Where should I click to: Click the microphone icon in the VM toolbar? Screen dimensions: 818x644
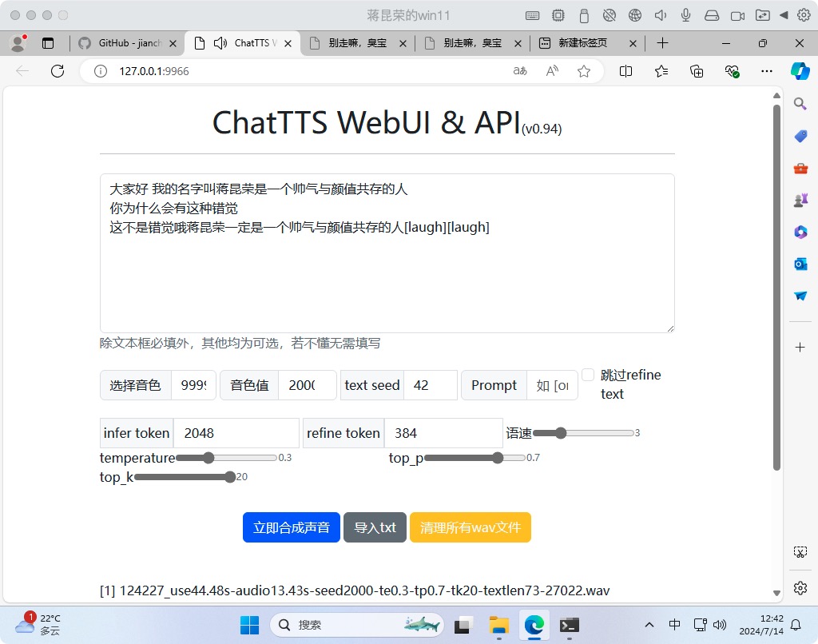[686, 16]
